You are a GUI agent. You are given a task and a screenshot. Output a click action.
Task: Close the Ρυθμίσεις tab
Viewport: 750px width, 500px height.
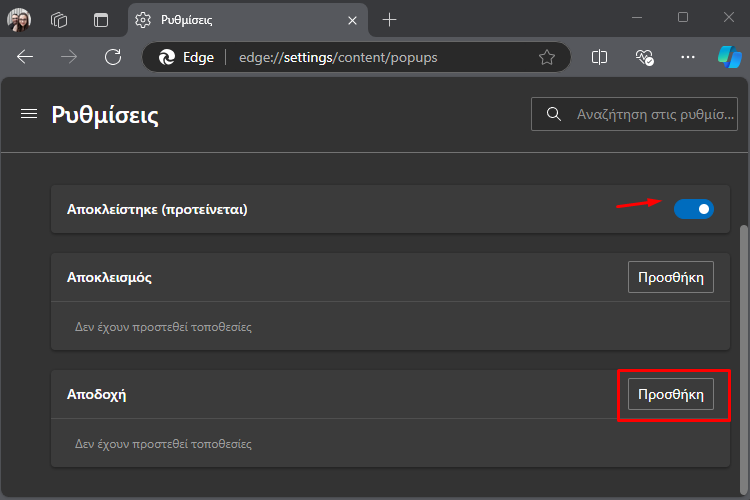click(x=353, y=21)
